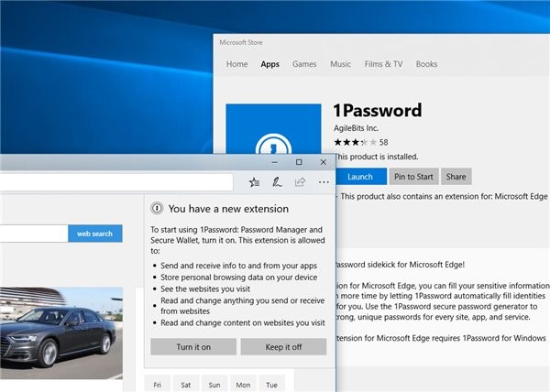This screenshot has width=550, height=392.
Task: Click the 1Password app title heading
Action: point(378,110)
